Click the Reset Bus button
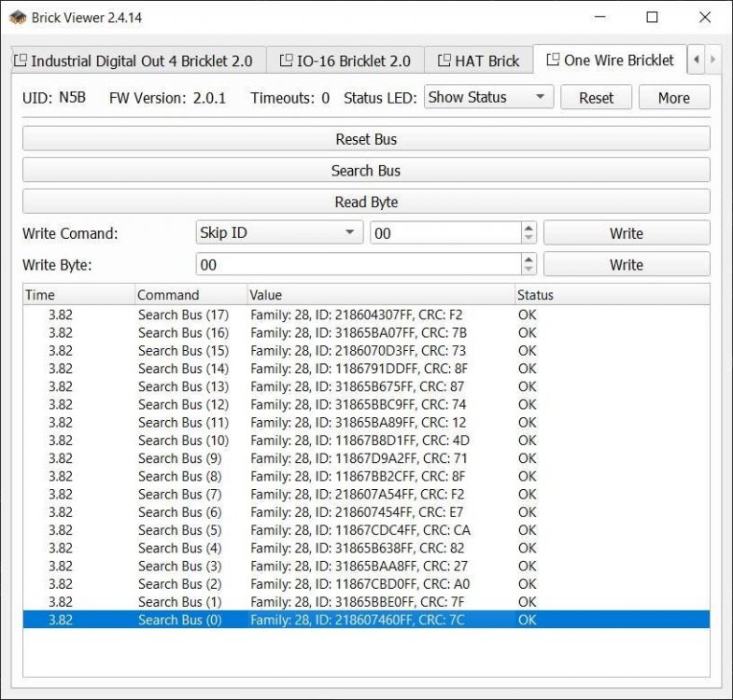Image resolution: width=733 pixels, height=700 pixels. click(x=366, y=139)
